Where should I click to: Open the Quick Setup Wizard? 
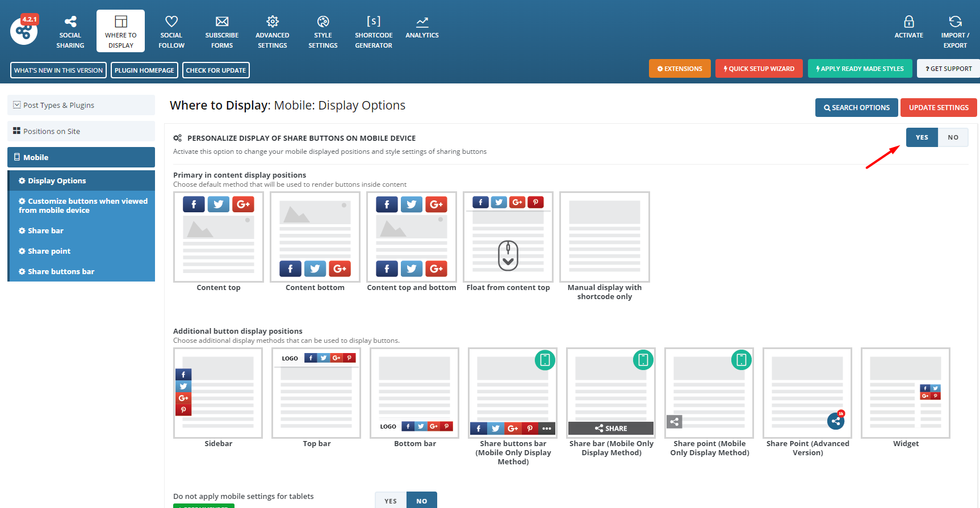click(759, 69)
